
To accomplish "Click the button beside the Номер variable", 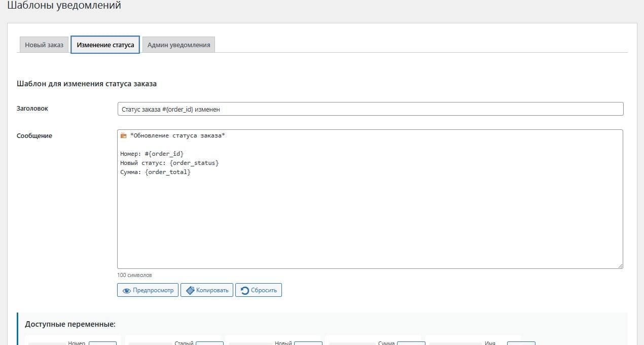I will click(x=102, y=343).
